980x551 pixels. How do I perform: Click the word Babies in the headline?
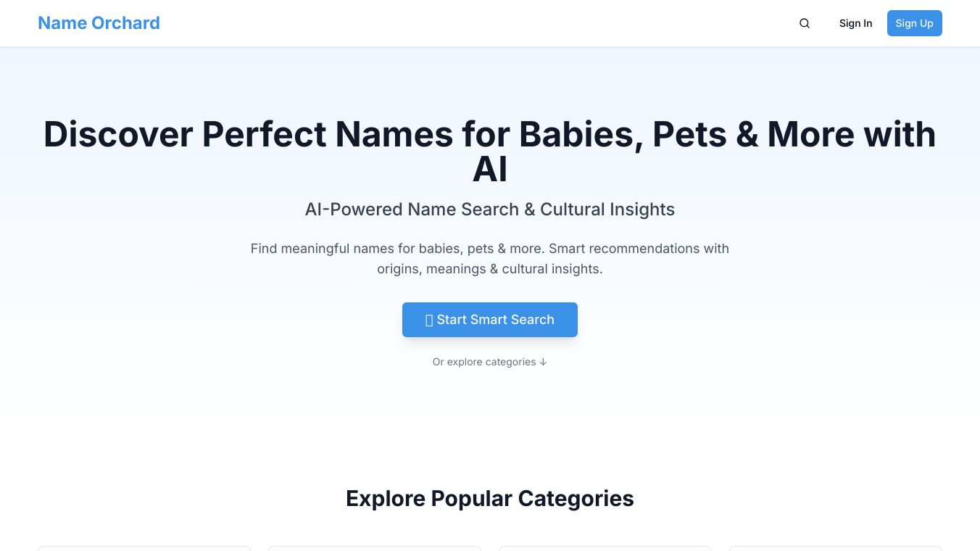pyautogui.click(x=581, y=135)
